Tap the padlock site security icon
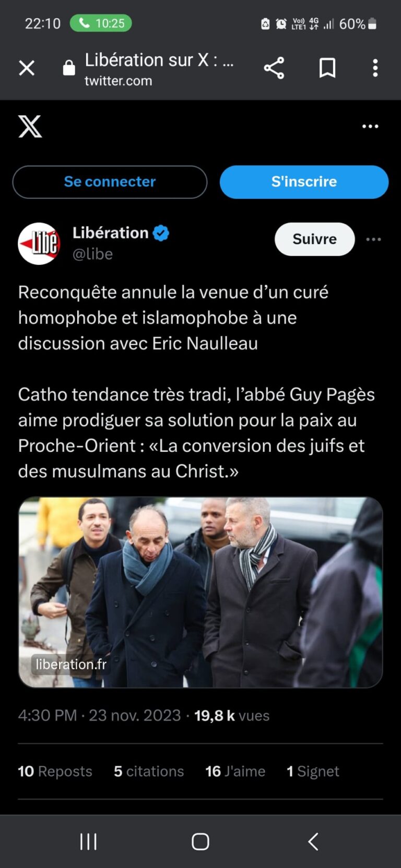This screenshot has height=868, width=401. [69, 68]
